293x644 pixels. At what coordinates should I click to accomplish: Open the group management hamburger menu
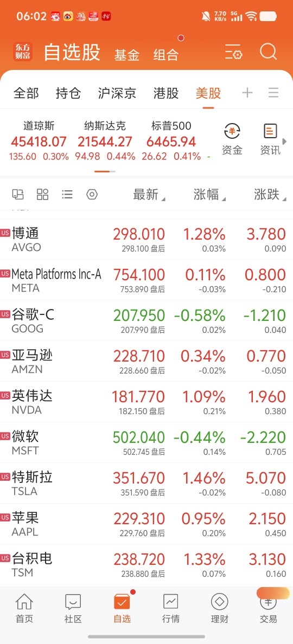[273, 93]
